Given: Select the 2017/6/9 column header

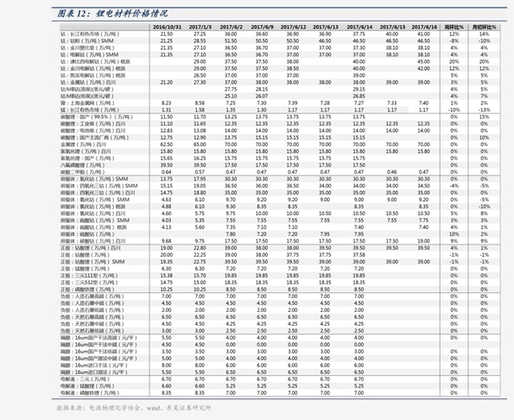Looking at the screenshot, I should (262, 27).
